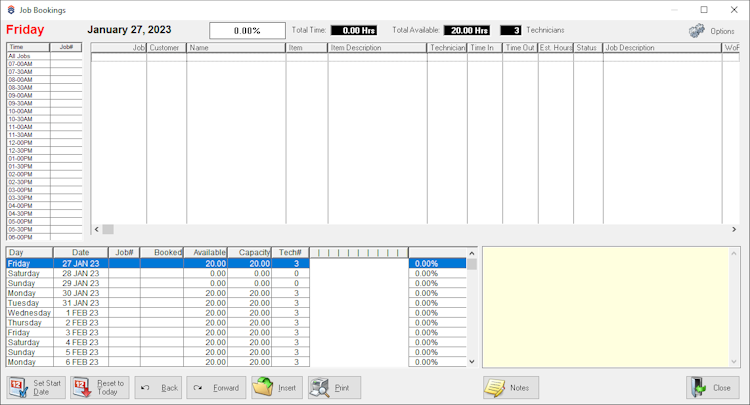
Task: Click day list scrollbar up arrow
Action: tap(472, 253)
